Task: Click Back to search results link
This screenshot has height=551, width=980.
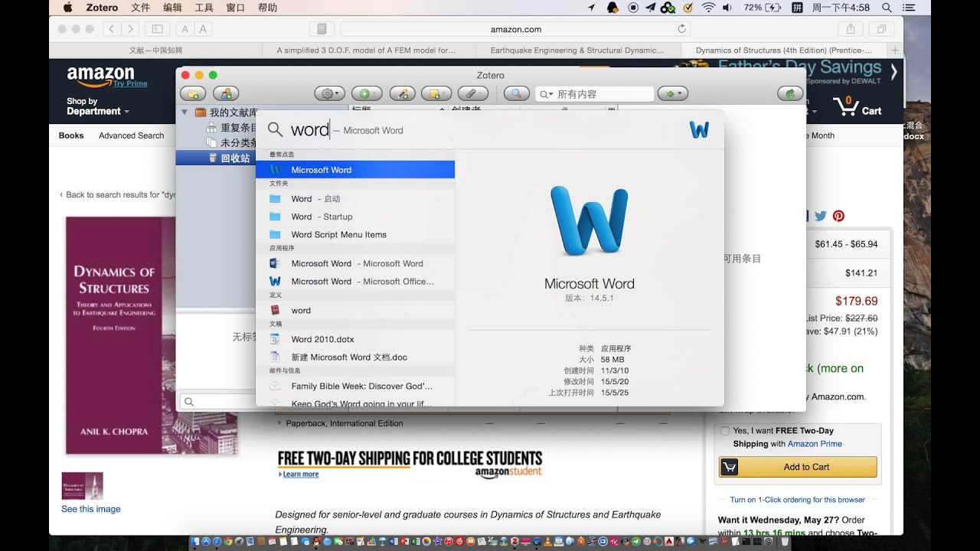Action: click(118, 194)
